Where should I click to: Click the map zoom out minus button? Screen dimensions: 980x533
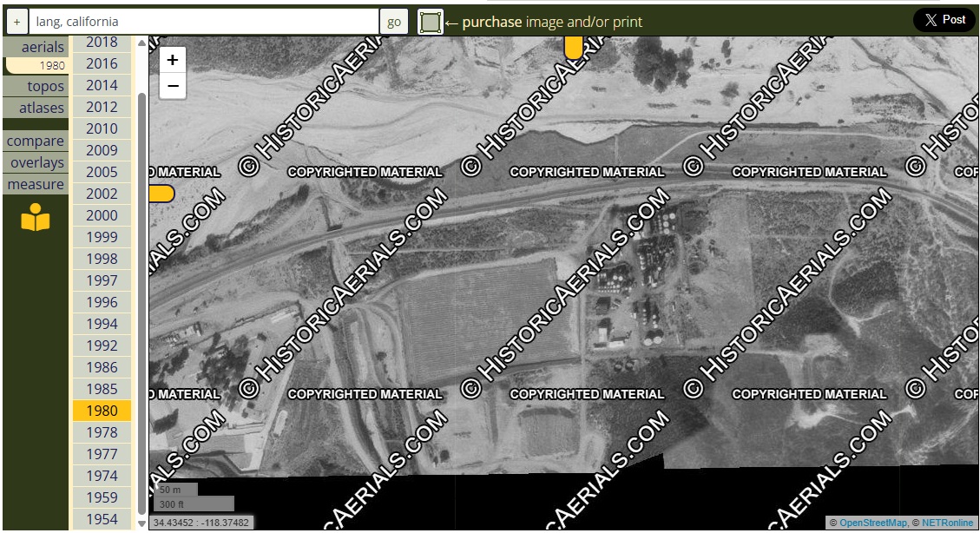173,86
